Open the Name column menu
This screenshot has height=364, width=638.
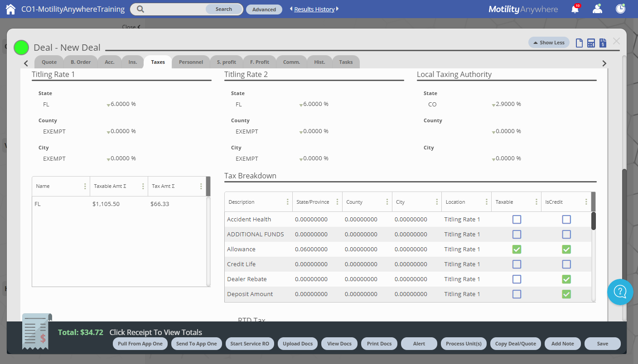tap(85, 186)
